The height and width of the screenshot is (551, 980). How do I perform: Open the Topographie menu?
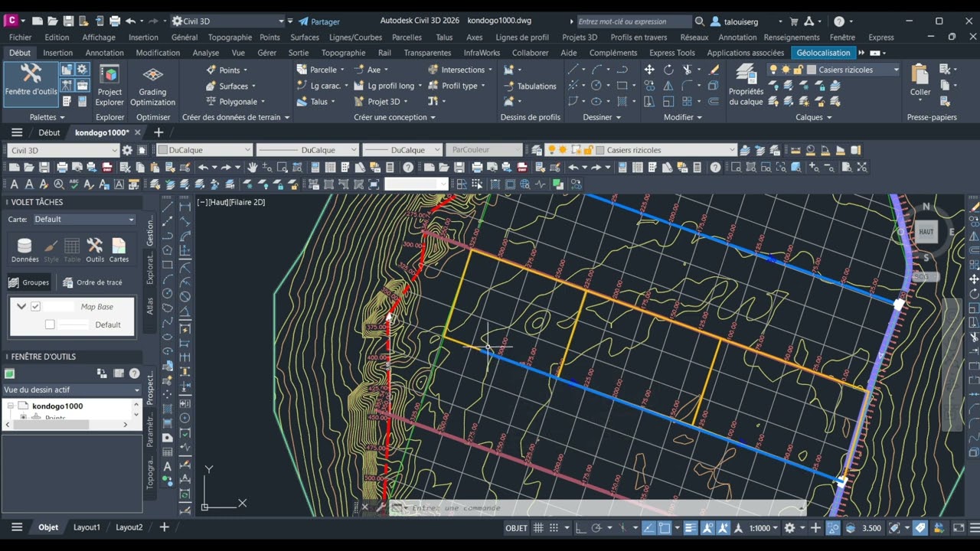pos(230,37)
